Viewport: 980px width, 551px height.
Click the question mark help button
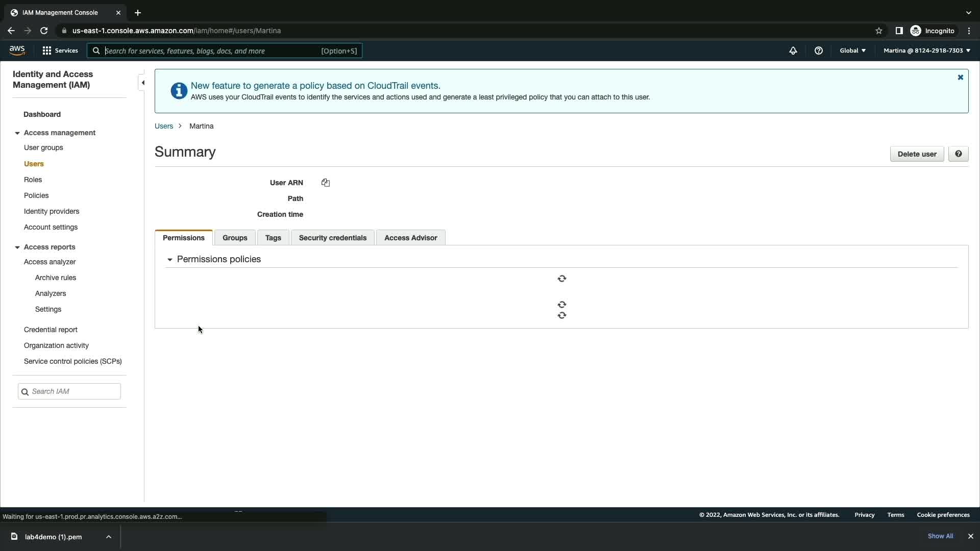tap(958, 154)
